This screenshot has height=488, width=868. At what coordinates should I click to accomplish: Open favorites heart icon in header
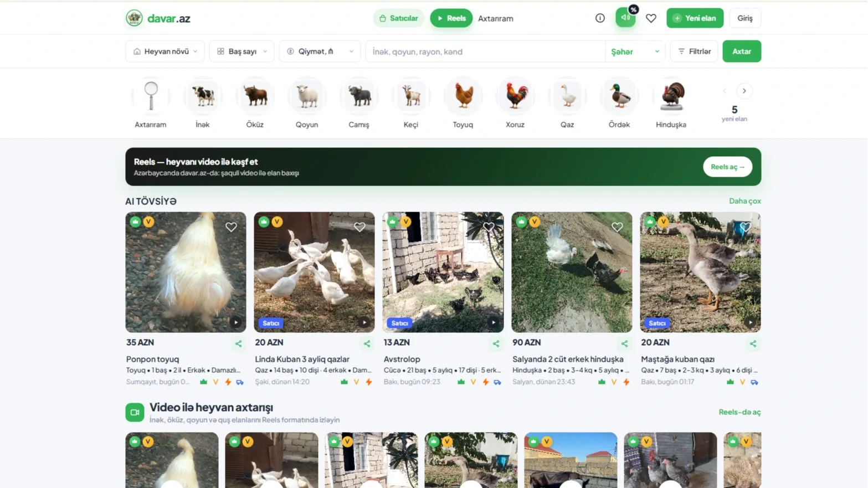pyautogui.click(x=651, y=18)
